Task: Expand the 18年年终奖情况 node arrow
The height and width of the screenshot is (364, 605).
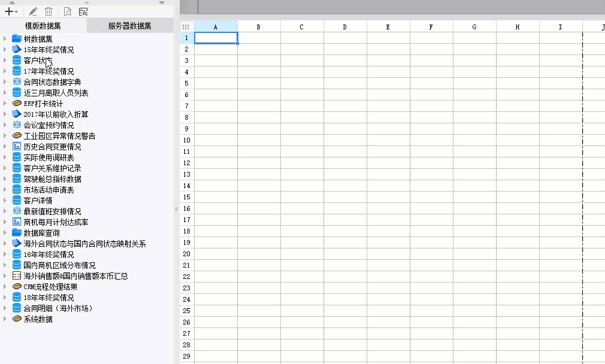Action: point(5,298)
